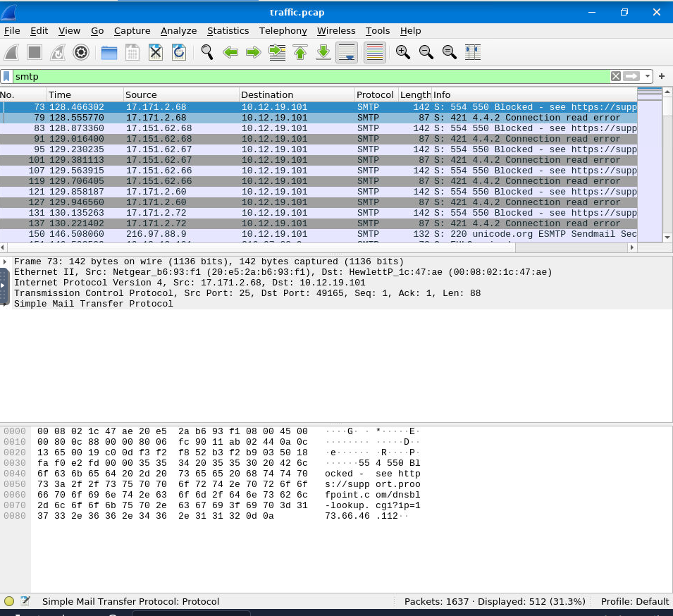Start capturing packets with shark fin icon
This screenshot has height=616, width=673.
tap(11, 52)
